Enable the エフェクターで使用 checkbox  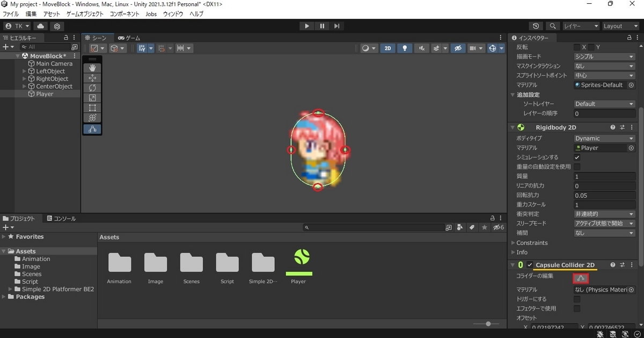577,308
